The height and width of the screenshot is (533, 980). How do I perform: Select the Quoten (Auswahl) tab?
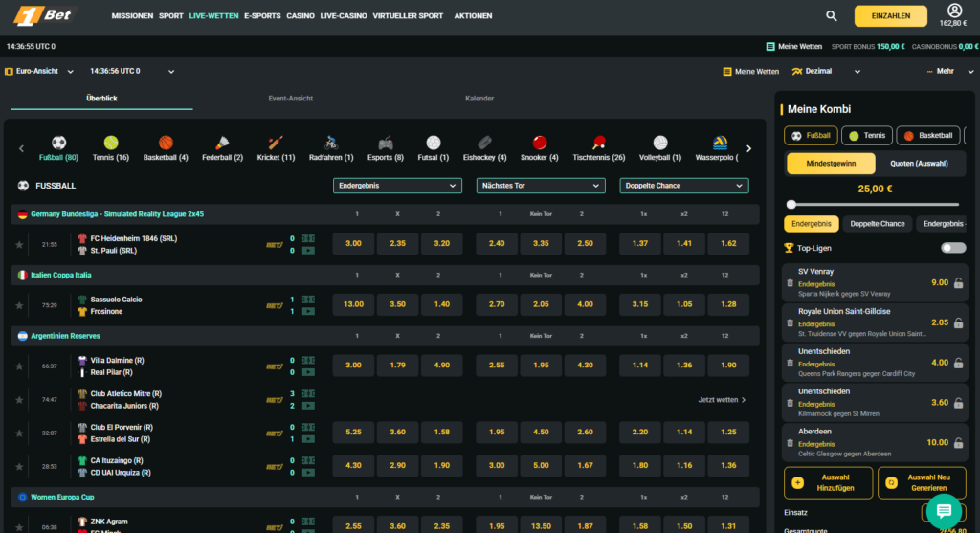920,164
